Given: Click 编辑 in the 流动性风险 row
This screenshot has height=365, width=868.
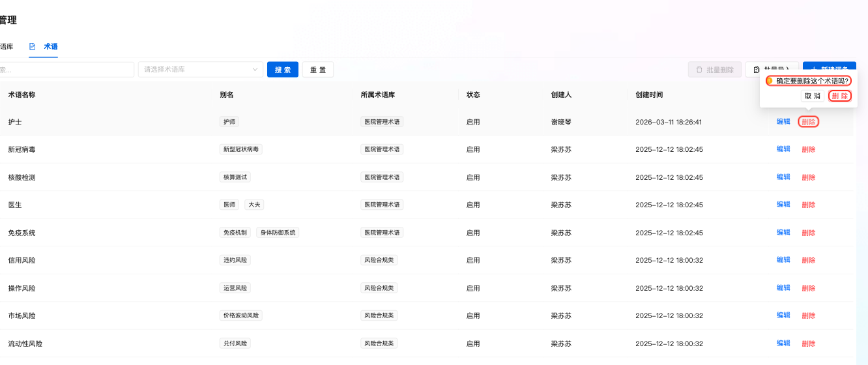Looking at the screenshot, I should (x=783, y=343).
